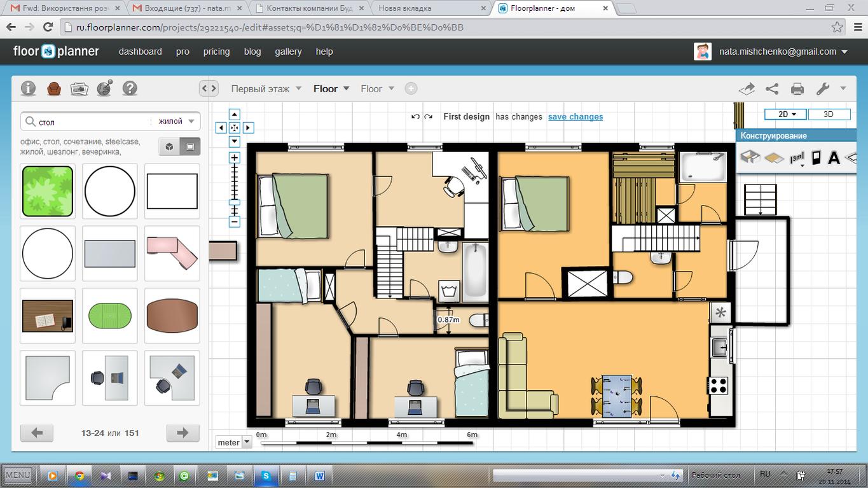This screenshot has height=488, width=868.
Task: Open the 2D view dropdown
Action: [x=786, y=115]
